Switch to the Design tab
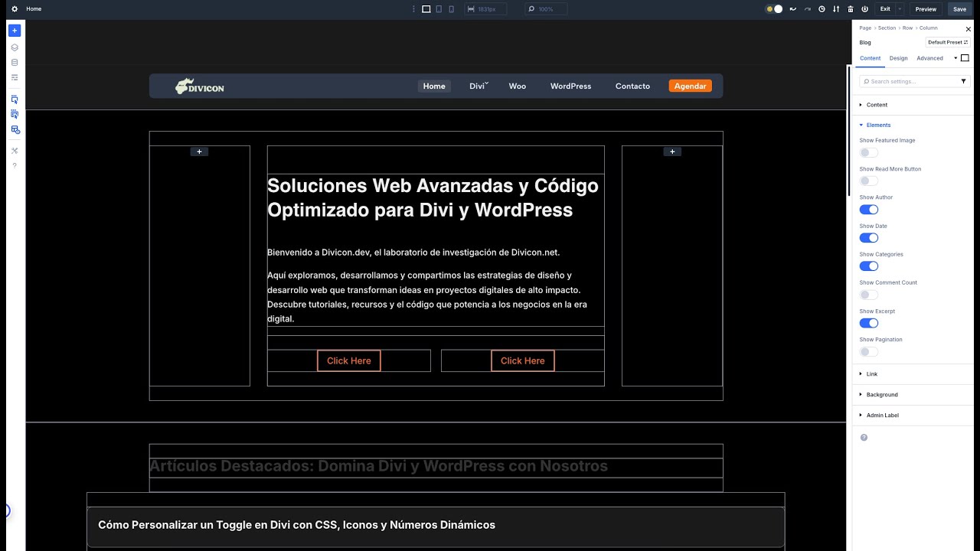 point(898,58)
